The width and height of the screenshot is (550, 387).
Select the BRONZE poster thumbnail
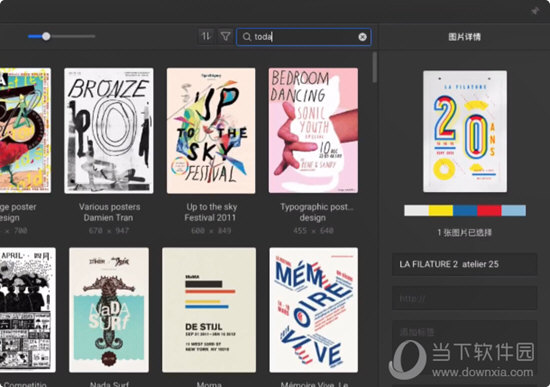click(109, 131)
